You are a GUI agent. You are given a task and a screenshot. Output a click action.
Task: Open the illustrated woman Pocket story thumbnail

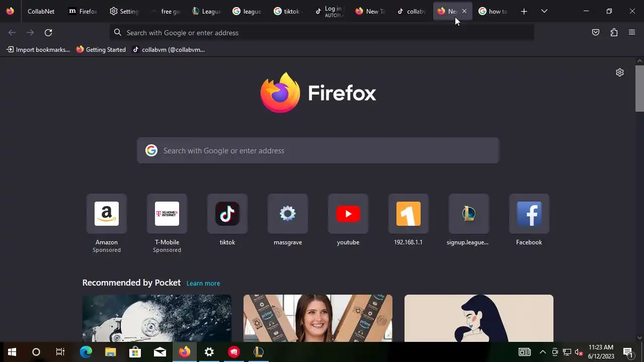tap(479, 318)
